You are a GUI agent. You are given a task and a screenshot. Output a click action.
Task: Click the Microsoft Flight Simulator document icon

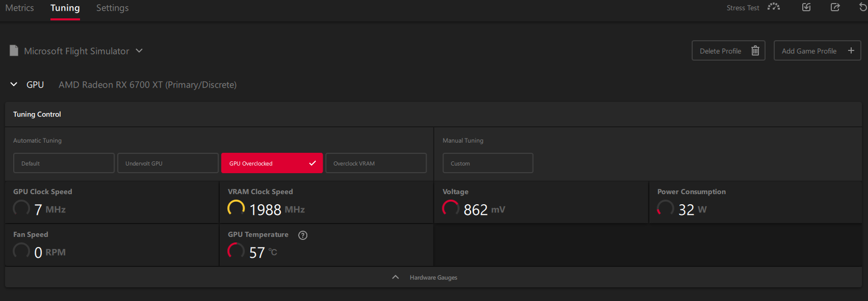tap(14, 51)
